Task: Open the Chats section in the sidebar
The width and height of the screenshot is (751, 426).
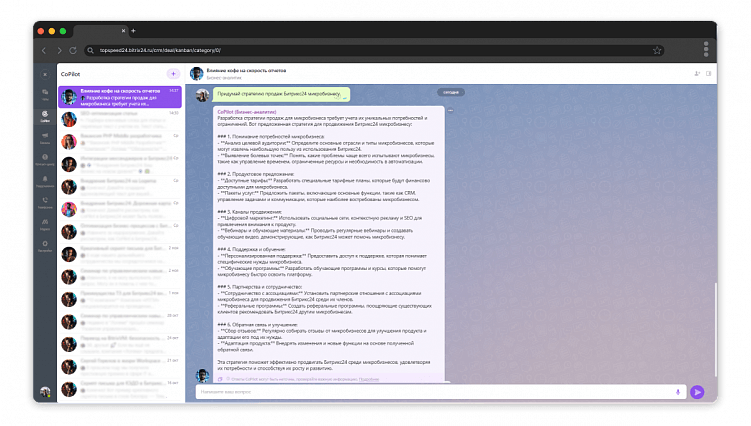Action: click(45, 94)
